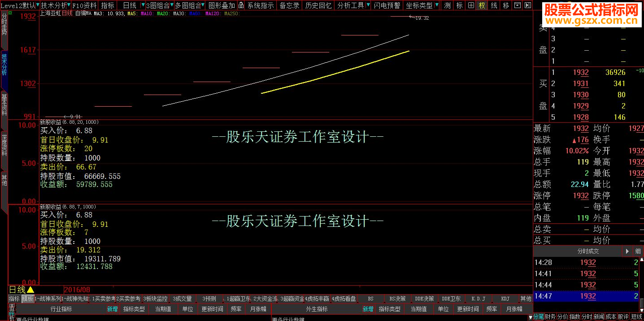Click the 新增 button for 行业指标
This screenshot has width=644, height=321.
(113, 309)
